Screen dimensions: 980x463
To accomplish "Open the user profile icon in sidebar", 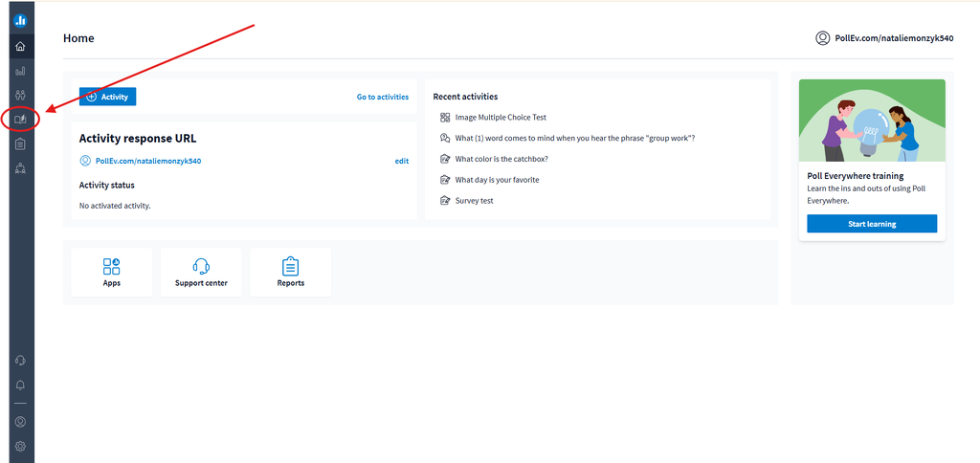I will pyautogui.click(x=20, y=421).
